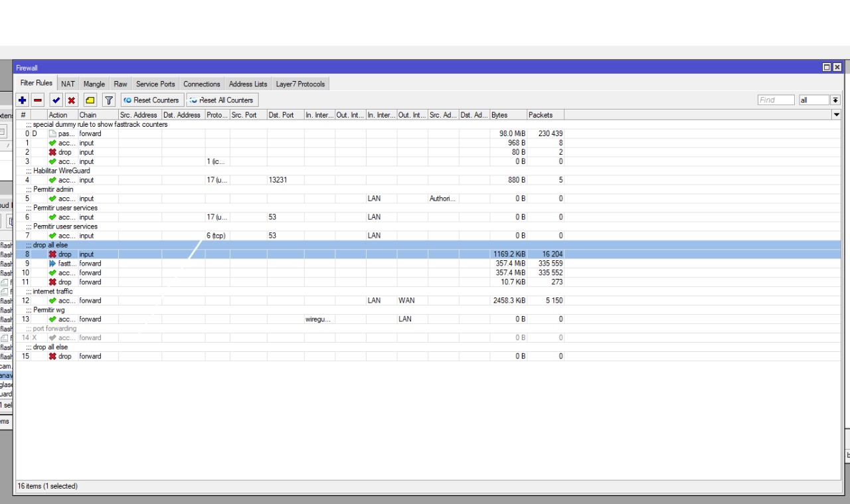Click the Dst. Port value 13231

[278, 180]
